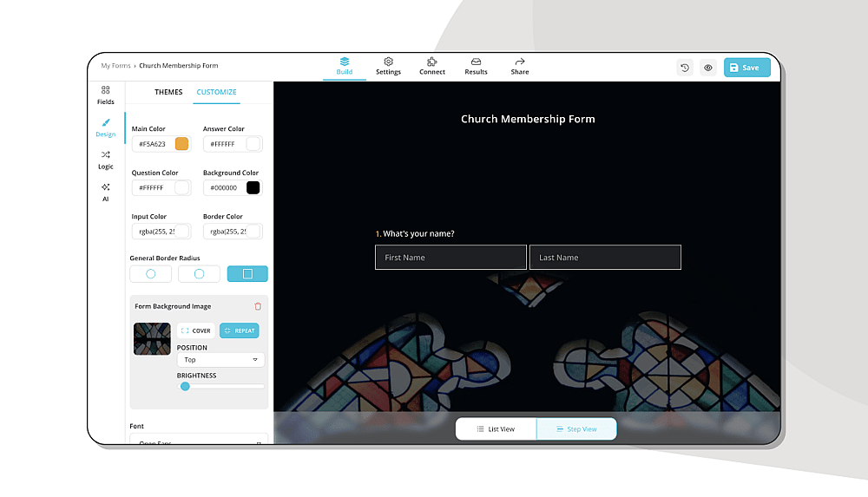
Task: Click the Church Membership Form breadcrumb
Action: point(178,65)
